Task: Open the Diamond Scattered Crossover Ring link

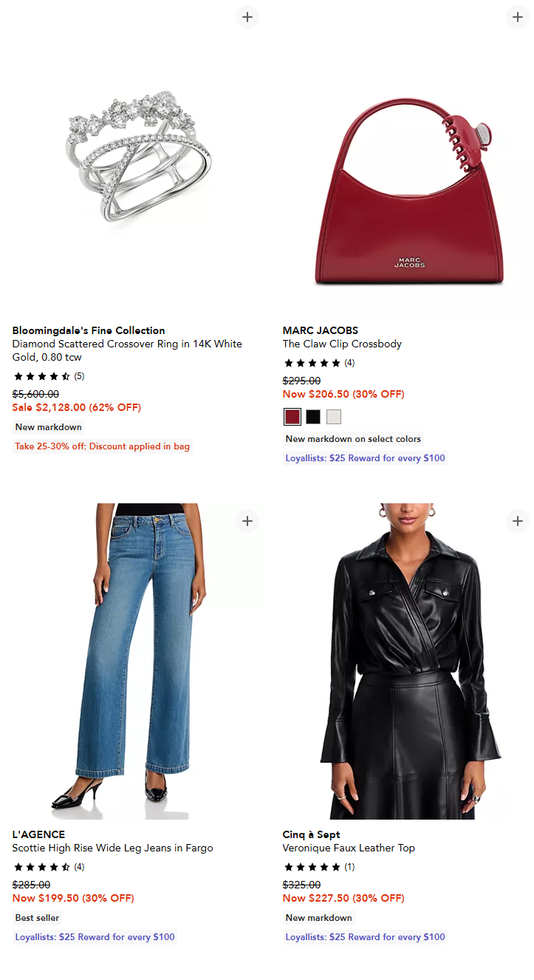Action: pos(126,350)
